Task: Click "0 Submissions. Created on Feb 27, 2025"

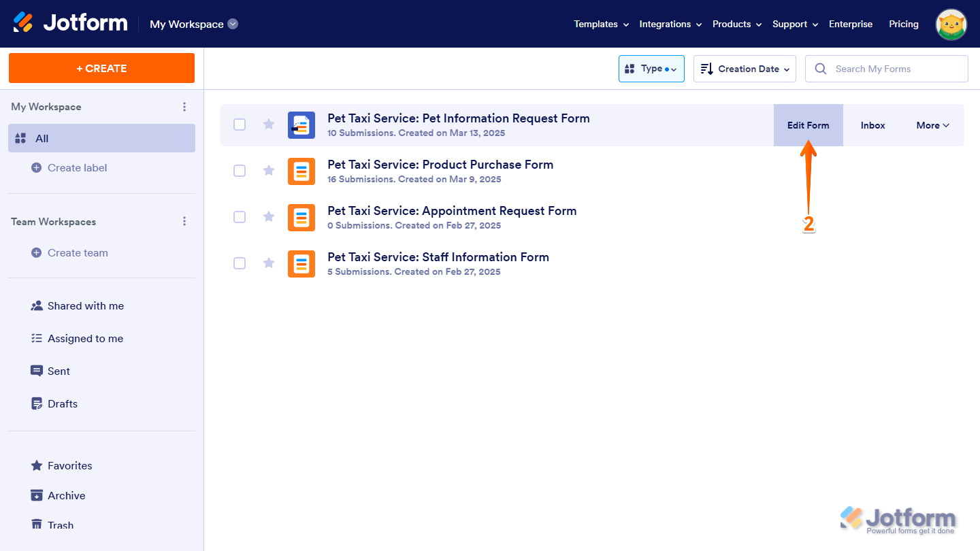Action: tap(414, 226)
